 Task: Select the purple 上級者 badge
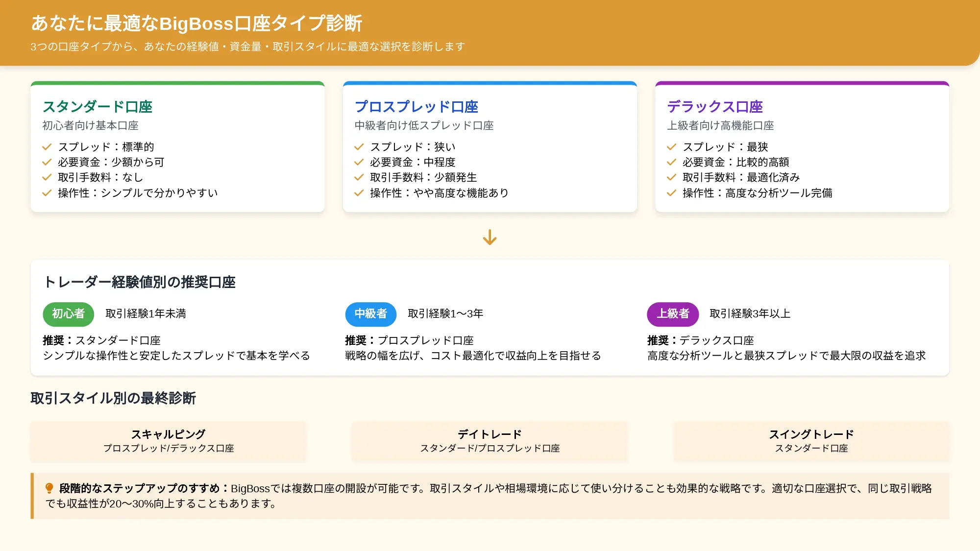[673, 314]
